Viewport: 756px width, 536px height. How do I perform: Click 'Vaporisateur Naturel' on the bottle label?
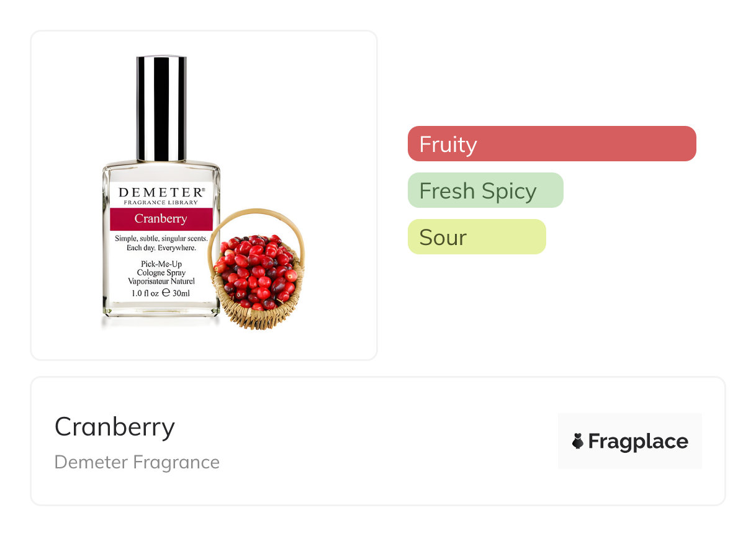161,282
